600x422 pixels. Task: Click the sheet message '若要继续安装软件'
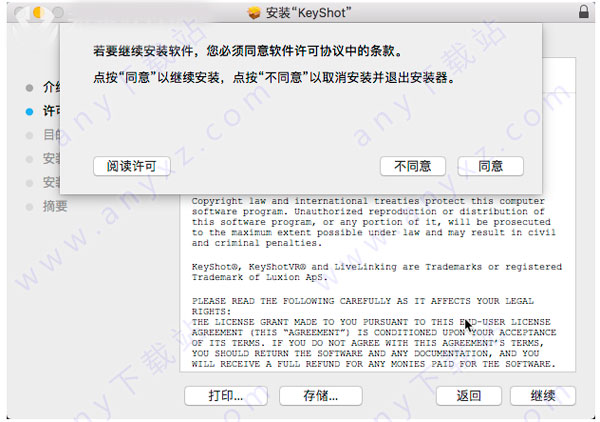pyautogui.click(x=248, y=51)
